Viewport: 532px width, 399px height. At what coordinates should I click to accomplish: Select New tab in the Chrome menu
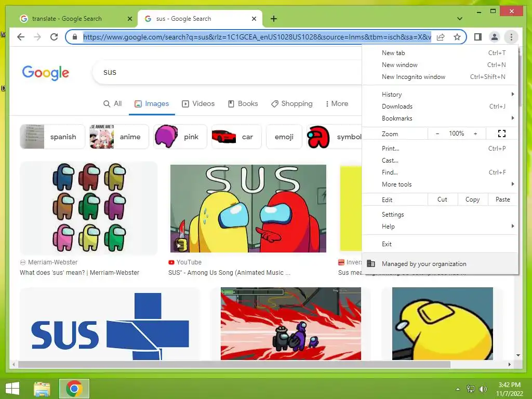440,52
